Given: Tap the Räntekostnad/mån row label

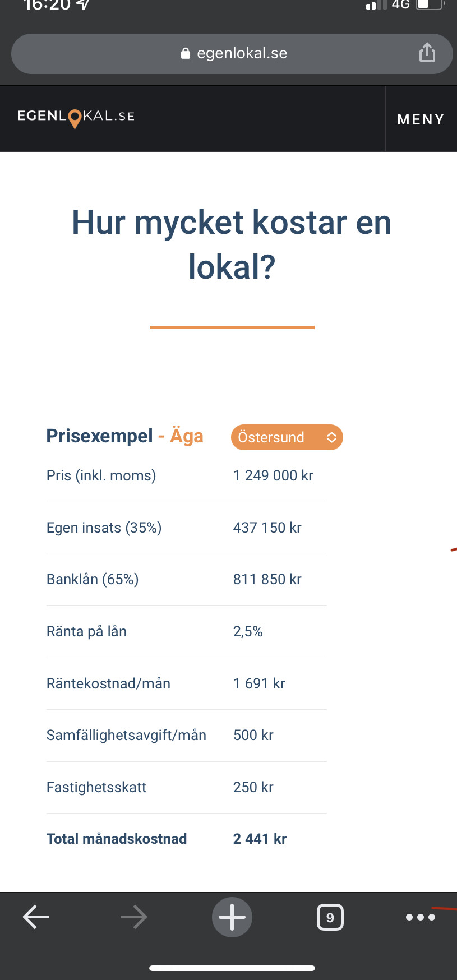Looking at the screenshot, I should point(108,683).
